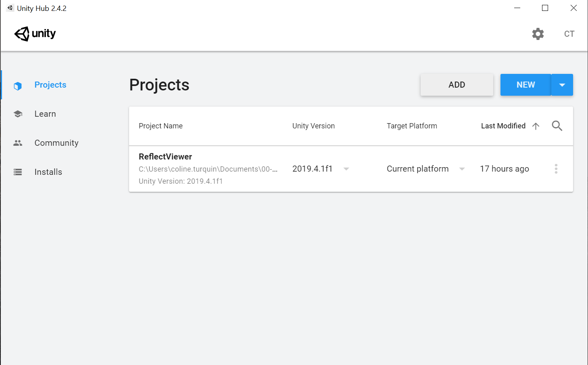Go to the Installs section
This screenshot has width=588, height=365.
(48, 172)
